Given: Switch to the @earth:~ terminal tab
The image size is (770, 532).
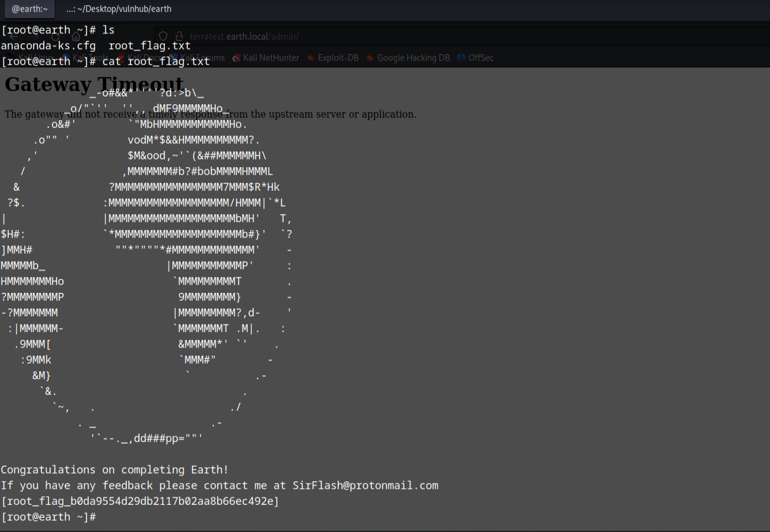Looking at the screenshot, I should 29,9.
